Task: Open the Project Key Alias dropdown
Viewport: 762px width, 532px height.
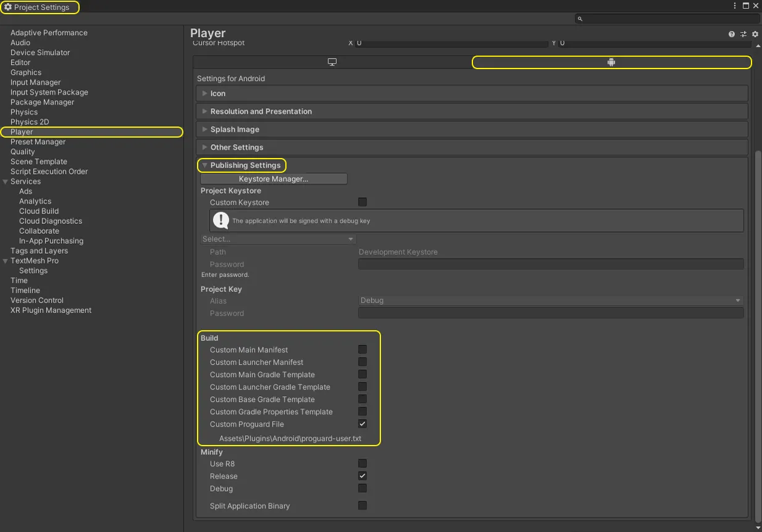Action: tap(551, 301)
